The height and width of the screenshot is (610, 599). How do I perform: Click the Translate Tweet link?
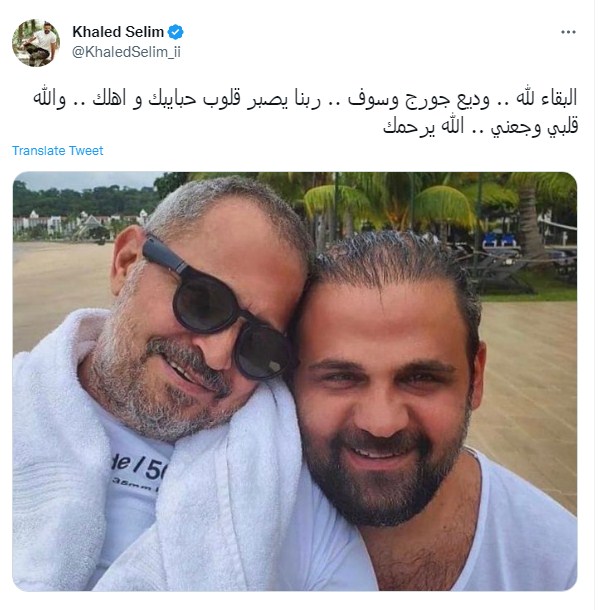coord(58,151)
